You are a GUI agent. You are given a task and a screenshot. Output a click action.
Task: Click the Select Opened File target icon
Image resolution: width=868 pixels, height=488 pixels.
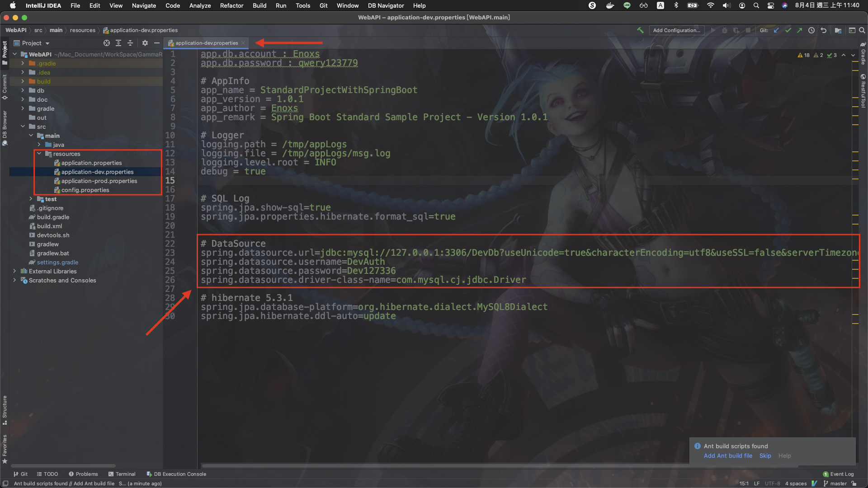coord(107,43)
